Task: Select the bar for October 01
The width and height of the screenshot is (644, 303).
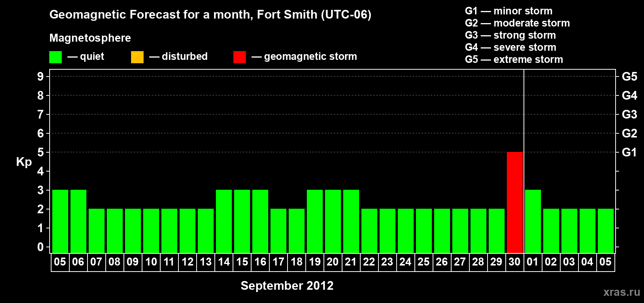Action: pos(533,221)
